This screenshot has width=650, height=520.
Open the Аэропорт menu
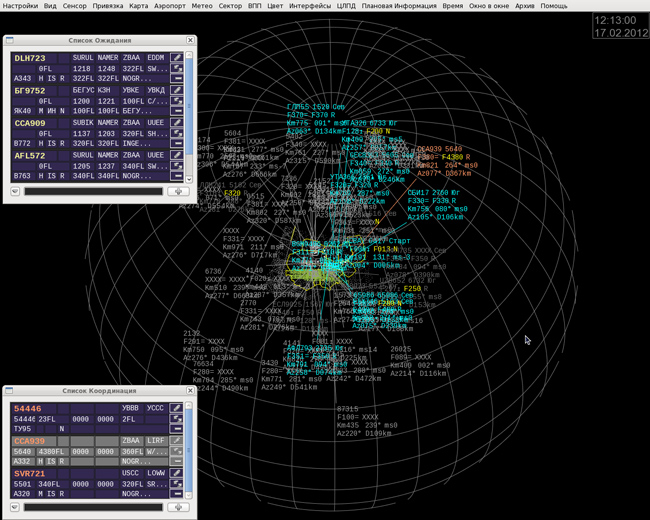pos(170,6)
